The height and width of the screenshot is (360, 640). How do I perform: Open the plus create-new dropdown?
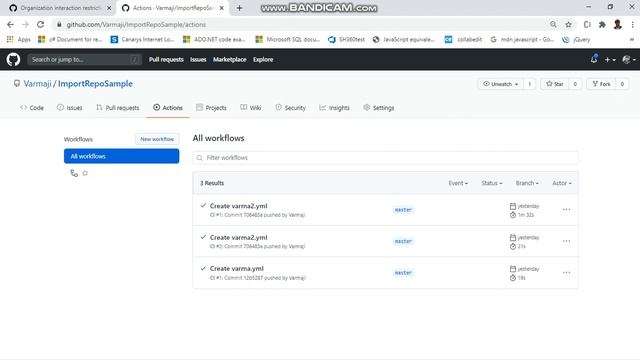click(610, 60)
